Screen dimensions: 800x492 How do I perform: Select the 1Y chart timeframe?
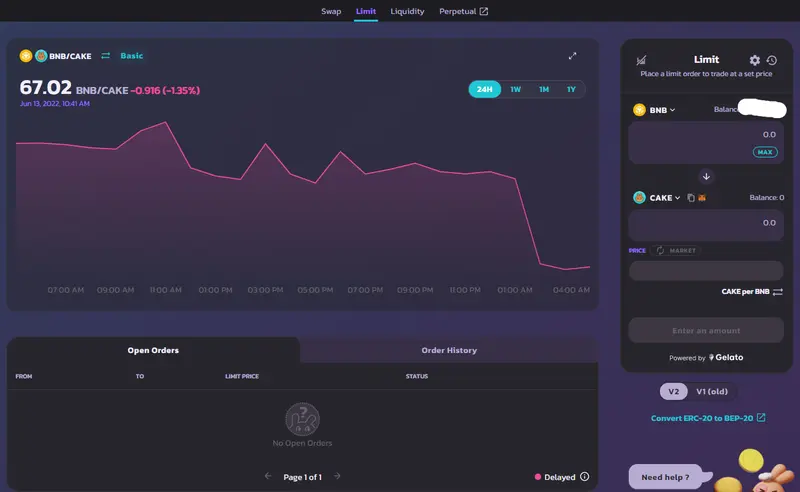[571, 89]
